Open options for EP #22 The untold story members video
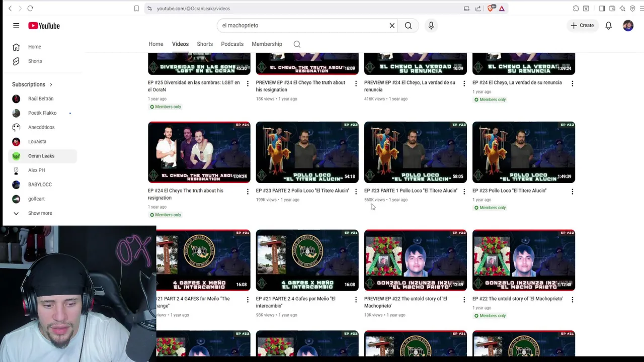644x362 pixels. [x=572, y=300]
